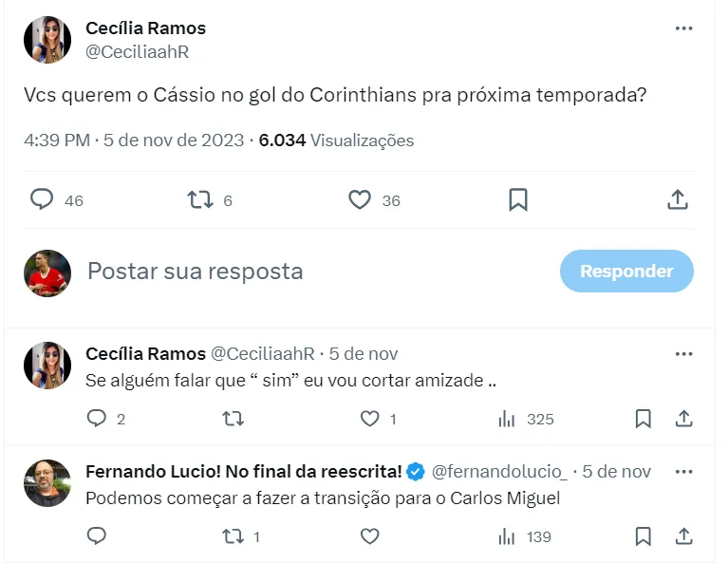Repost the main Cássio tweet

(200, 199)
